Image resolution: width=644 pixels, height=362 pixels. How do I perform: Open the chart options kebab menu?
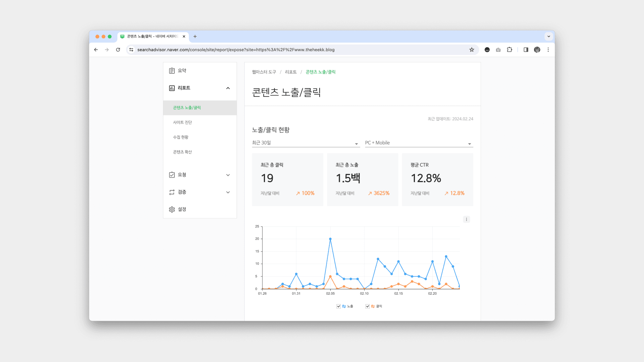tap(467, 219)
